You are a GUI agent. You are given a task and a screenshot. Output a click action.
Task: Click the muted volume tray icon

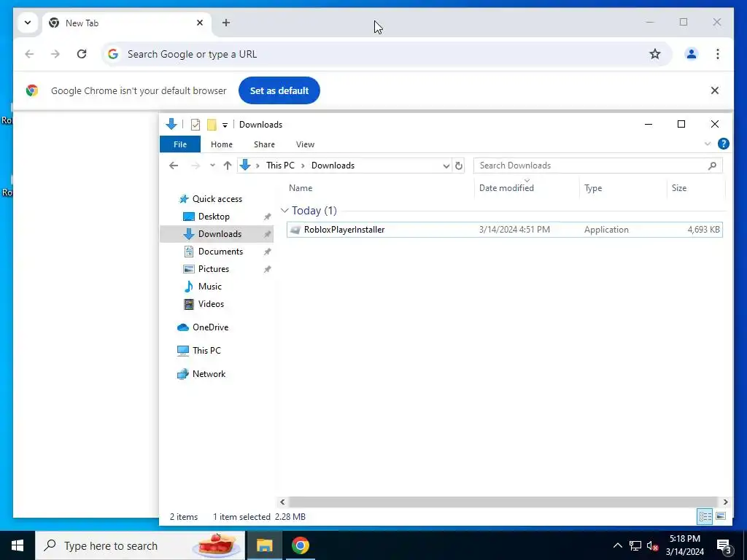pyautogui.click(x=652, y=545)
